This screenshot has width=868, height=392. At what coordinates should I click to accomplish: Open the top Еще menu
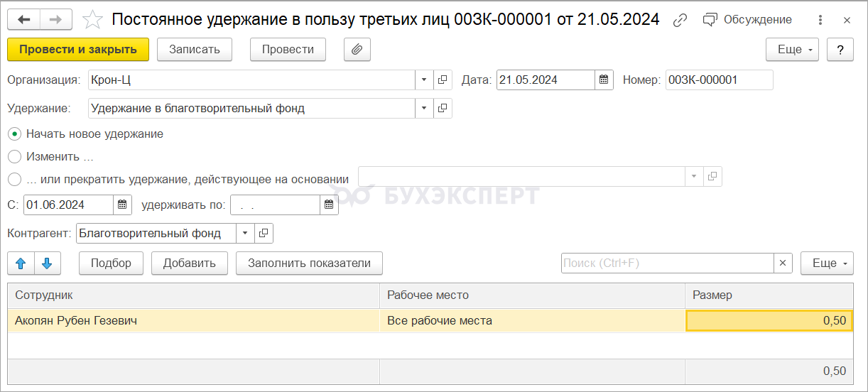pos(792,49)
